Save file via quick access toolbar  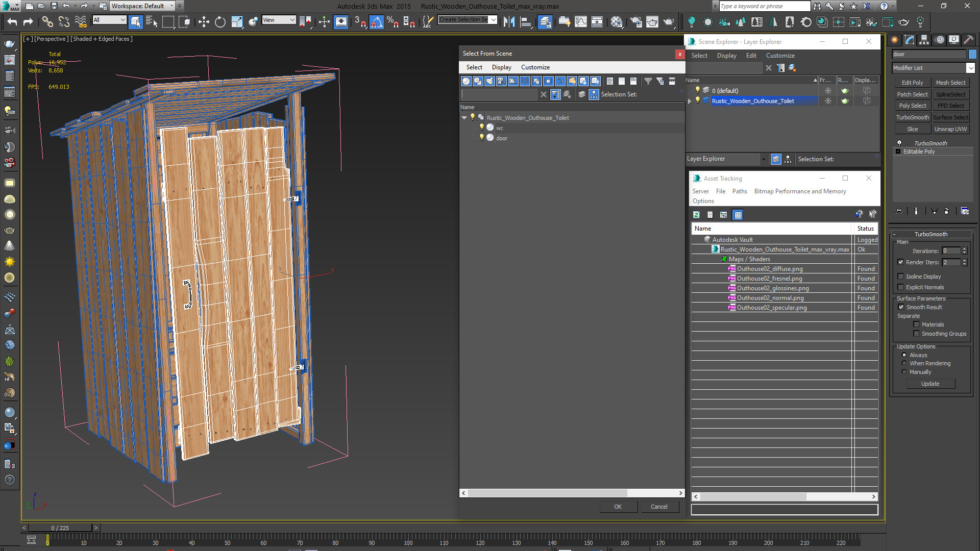pos(54,6)
